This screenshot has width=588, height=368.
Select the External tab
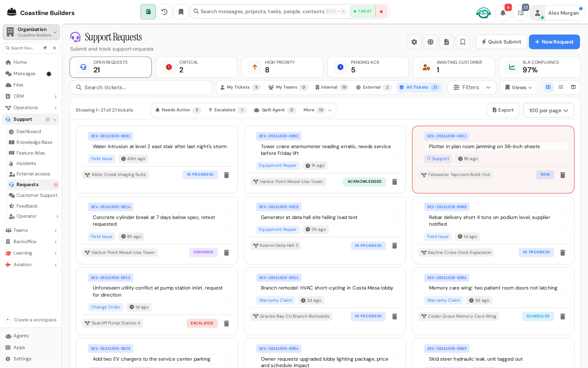click(374, 87)
